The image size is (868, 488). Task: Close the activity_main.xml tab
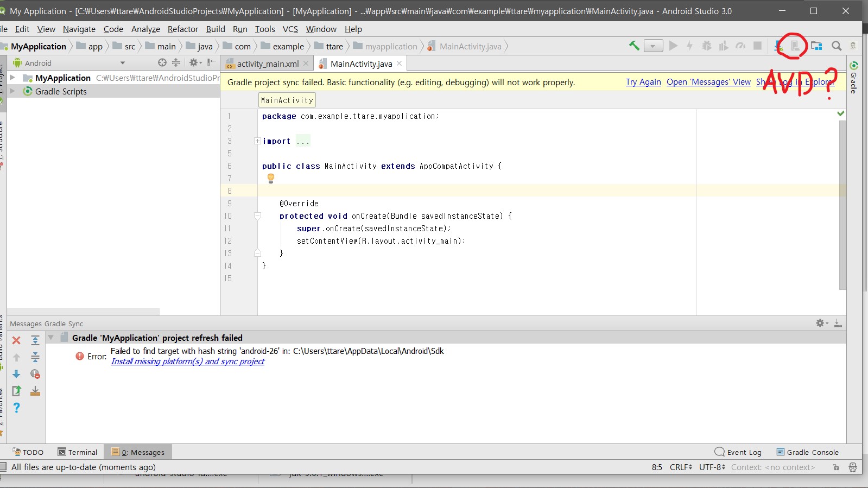pos(306,64)
